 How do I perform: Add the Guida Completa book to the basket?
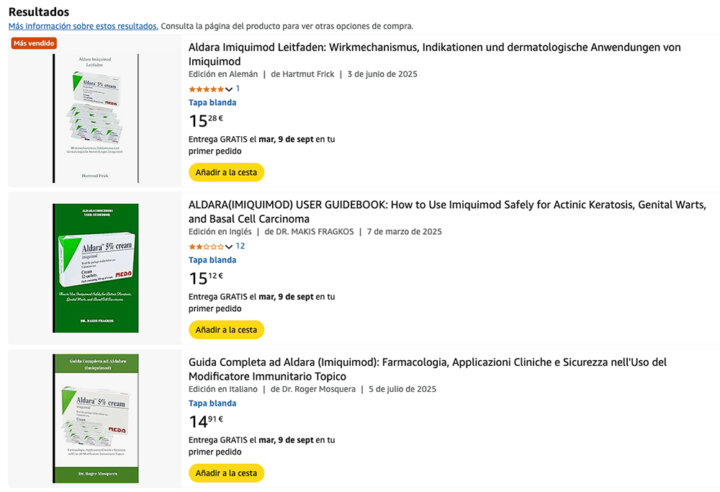226,472
